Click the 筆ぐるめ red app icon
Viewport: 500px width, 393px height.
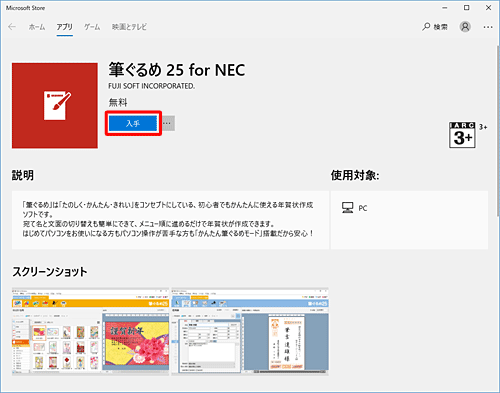click(55, 105)
